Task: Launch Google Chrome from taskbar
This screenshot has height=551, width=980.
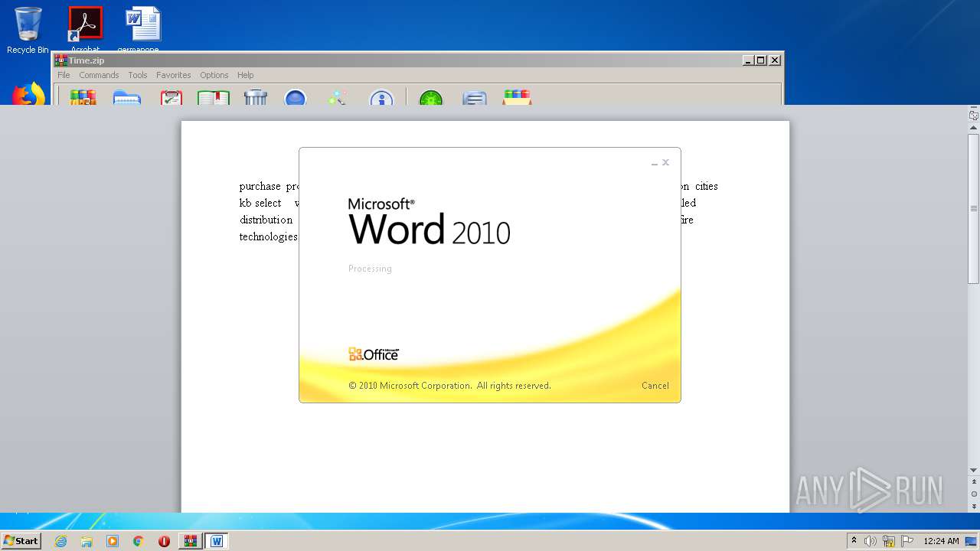Action: [x=139, y=541]
